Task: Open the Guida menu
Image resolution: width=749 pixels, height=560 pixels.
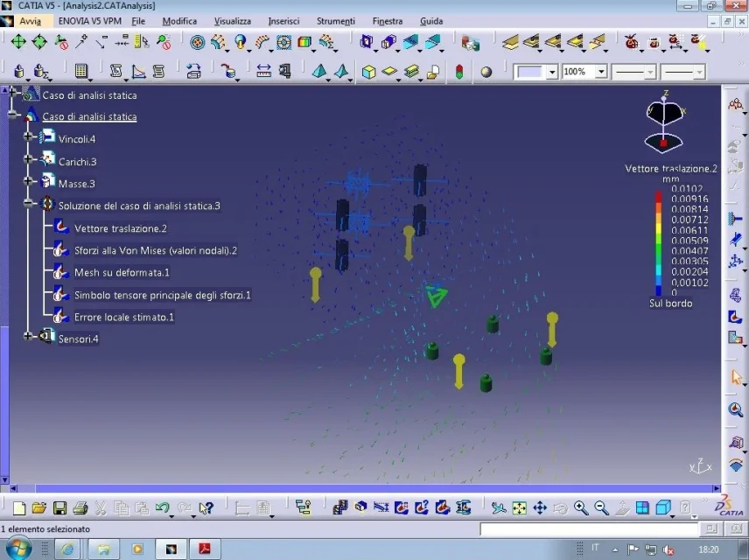Action: tap(431, 21)
